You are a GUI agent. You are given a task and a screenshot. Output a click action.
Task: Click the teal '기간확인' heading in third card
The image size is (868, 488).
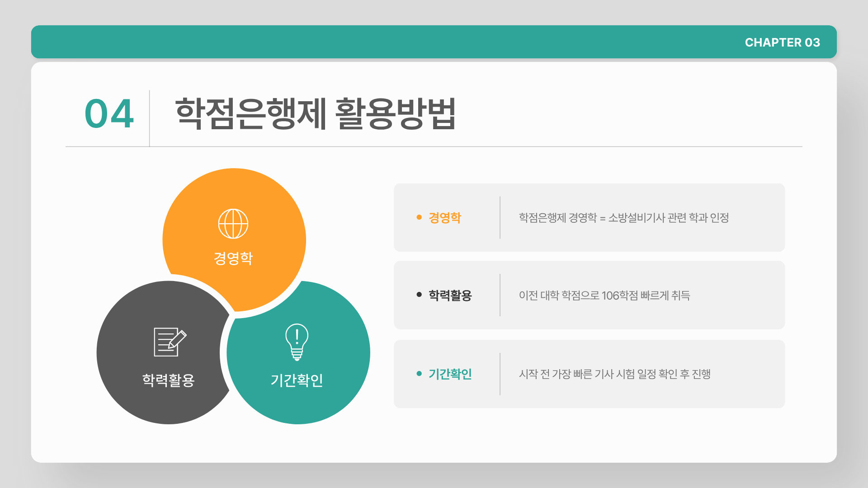450,374
